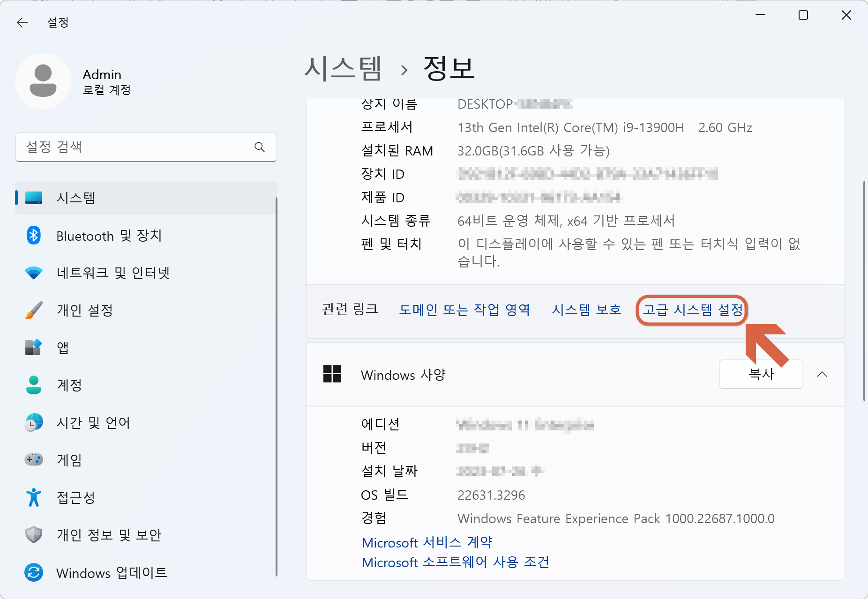868x599 pixels.
Task: Click the 64비트 운영 체제 value
Action: tap(566, 221)
